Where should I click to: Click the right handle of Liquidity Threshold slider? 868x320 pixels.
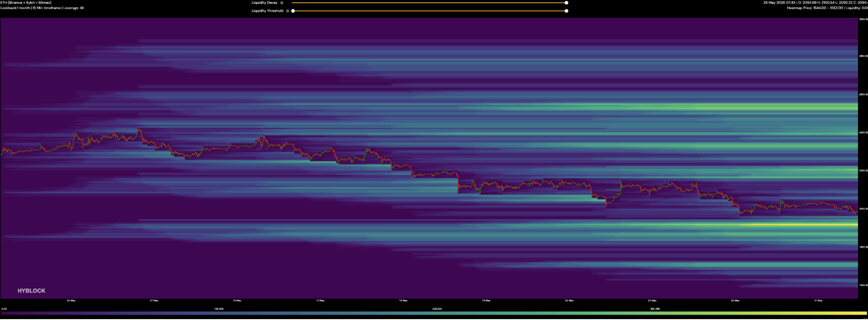(566, 11)
